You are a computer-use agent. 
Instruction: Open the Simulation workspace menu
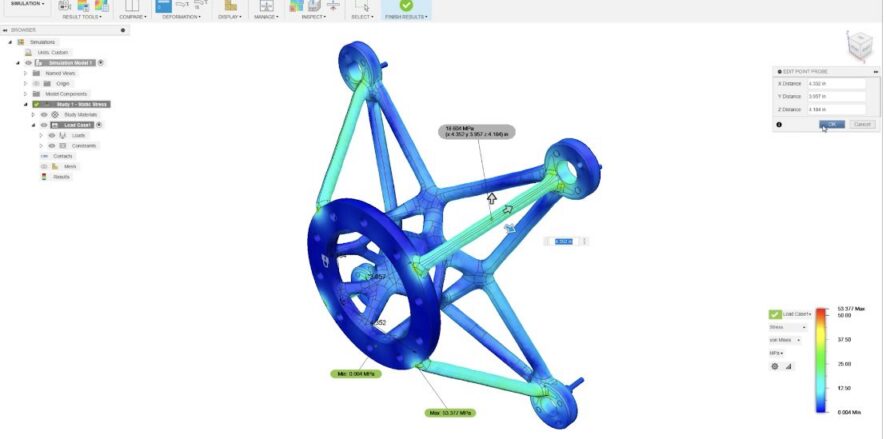(x=28, y=4)
